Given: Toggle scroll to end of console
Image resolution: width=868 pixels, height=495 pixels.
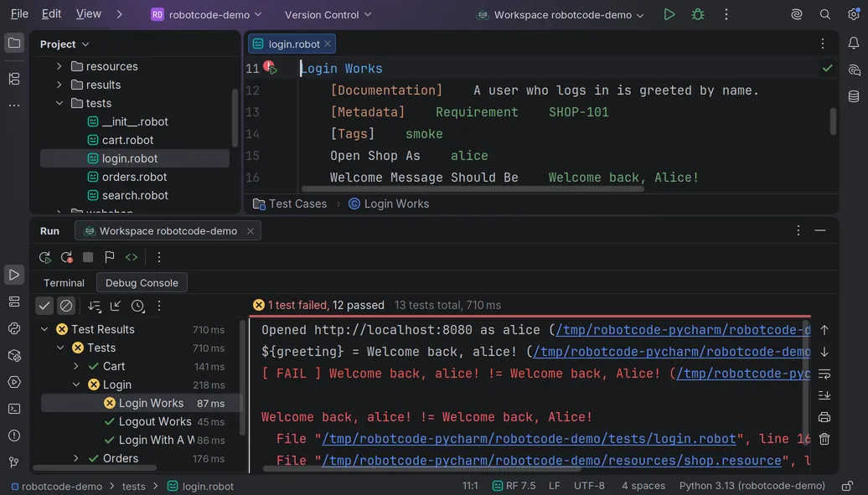Looking at the screenshot, I should [824, 395].
